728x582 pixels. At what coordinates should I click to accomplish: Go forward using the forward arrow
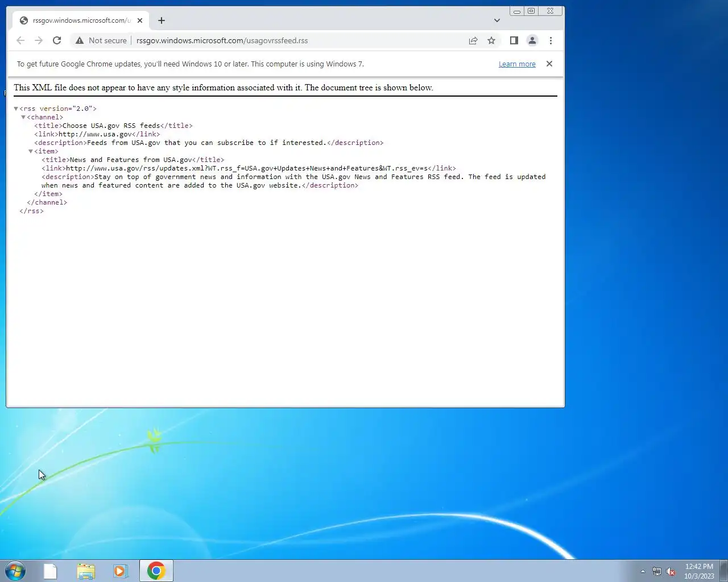(x=39, y=40)
